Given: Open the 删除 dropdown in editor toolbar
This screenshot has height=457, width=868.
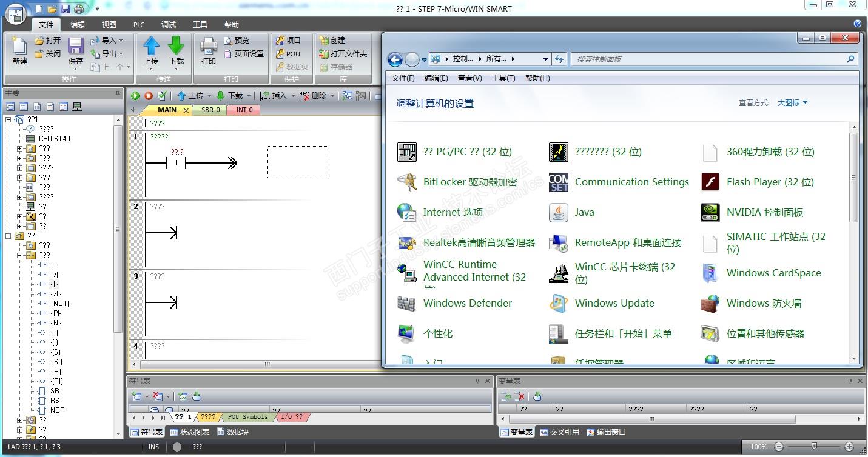Looking at the screenshot, I should point(333,96).
